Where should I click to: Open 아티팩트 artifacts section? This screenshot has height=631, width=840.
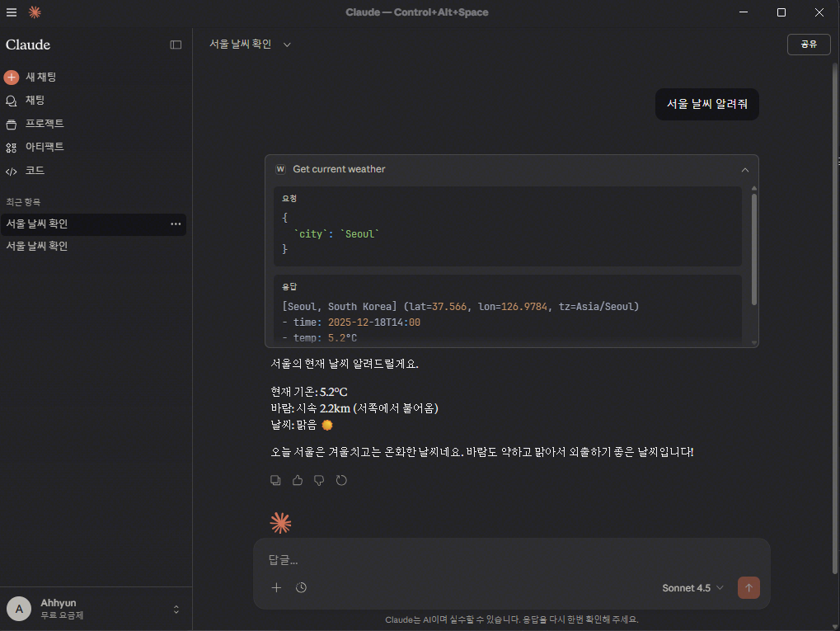pos(45,147)
